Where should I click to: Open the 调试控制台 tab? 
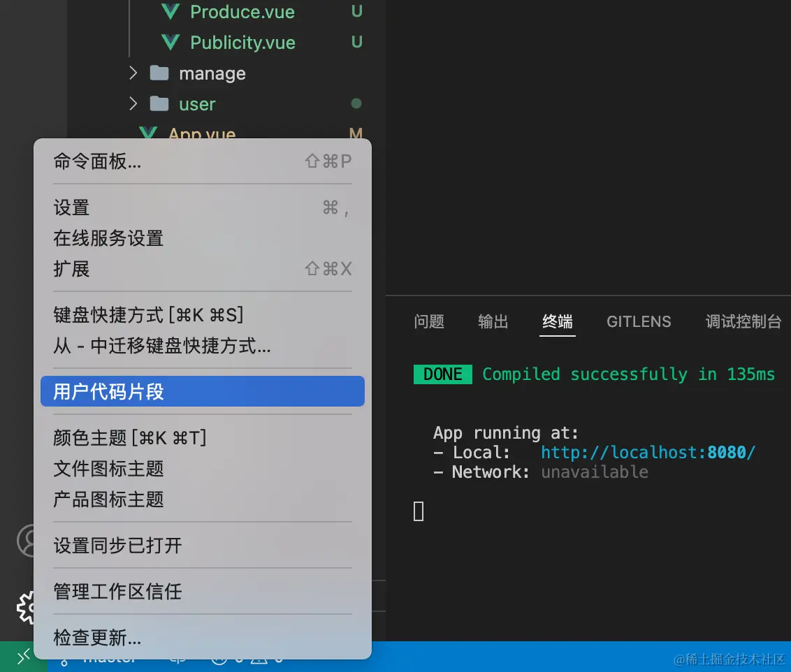point(743,321)
